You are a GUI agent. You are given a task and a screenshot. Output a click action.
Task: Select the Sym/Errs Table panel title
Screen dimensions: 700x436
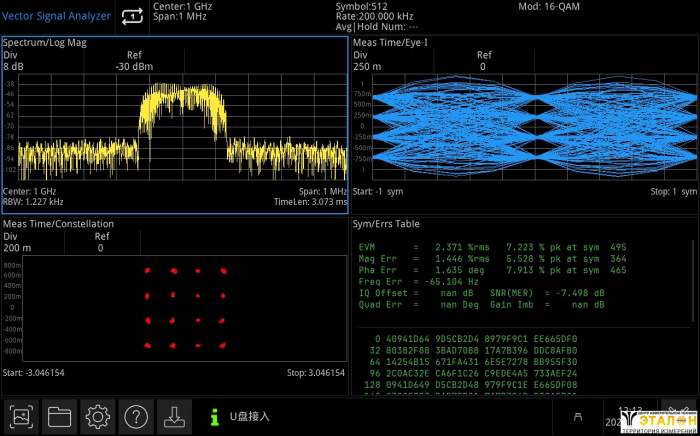tap(387, 224)
